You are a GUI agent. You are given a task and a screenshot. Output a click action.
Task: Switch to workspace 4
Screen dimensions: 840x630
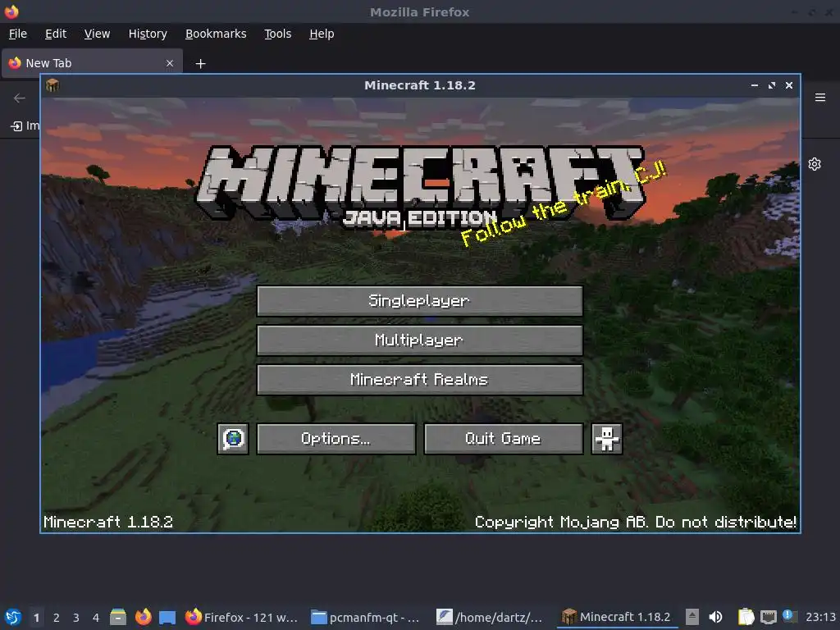click(x=96, y=618)
